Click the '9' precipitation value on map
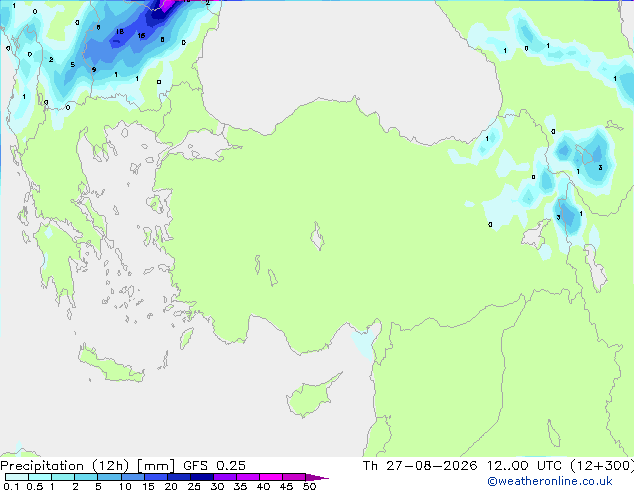 pyautogui.click(x=94, y=70)
